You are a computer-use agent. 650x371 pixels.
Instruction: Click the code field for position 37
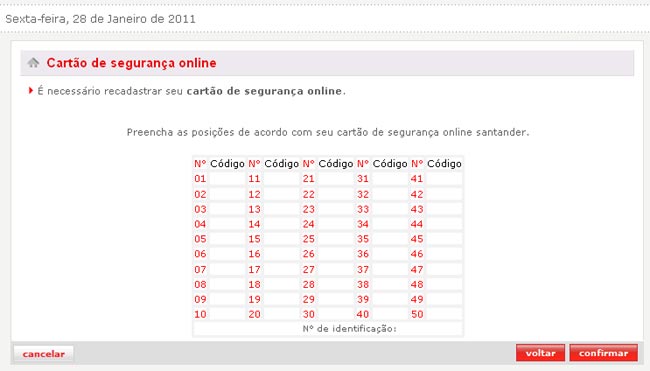click(x=390, y=269)
